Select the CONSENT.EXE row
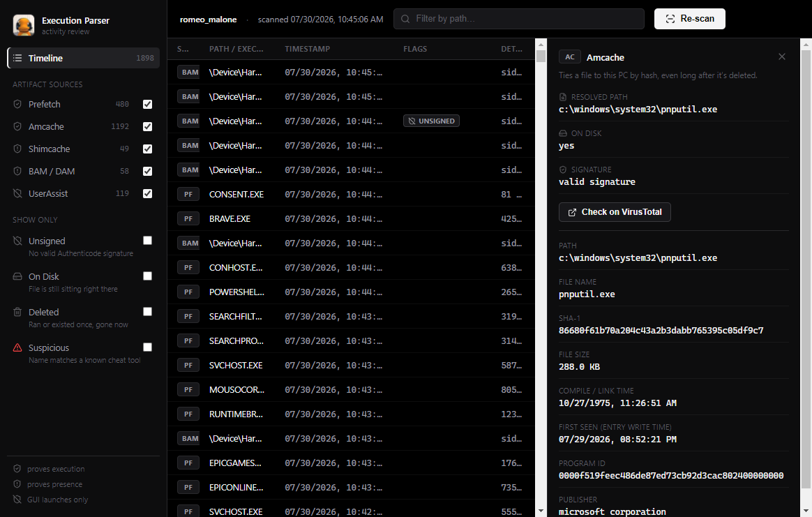Image resolution: width=812 pixels, height=517 pixels. click(x=351, y=194)
